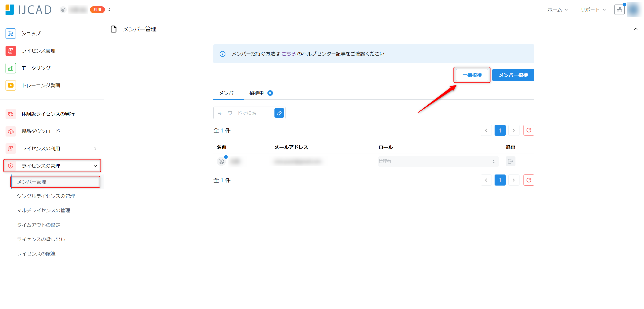
Task: Click the blurred account name in the header
Action: point(78,10)
